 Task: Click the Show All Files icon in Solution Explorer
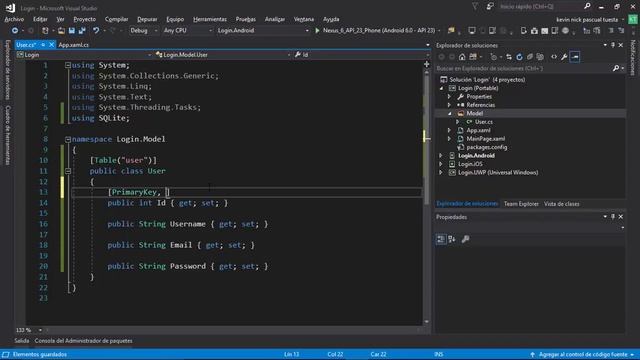[x=540, y=57]
